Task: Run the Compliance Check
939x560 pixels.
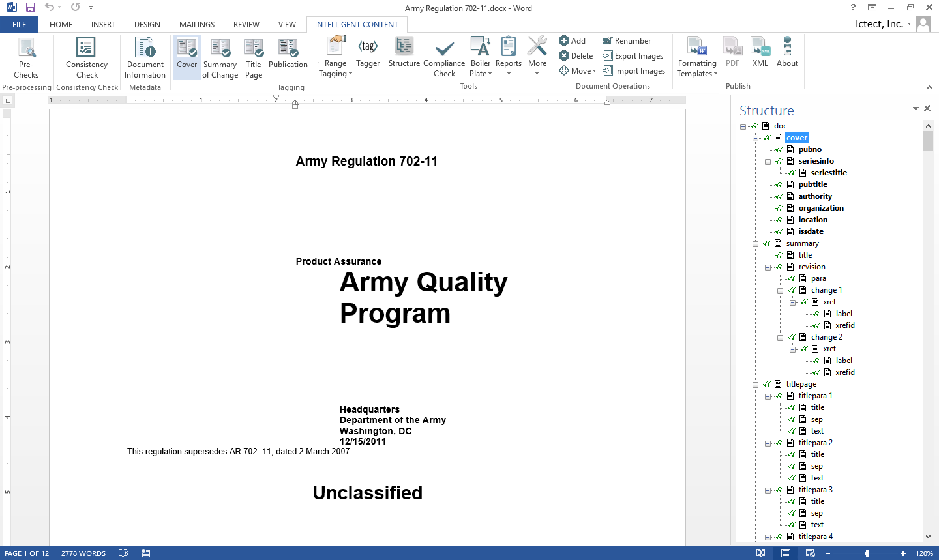Action: tap(444, 58)
